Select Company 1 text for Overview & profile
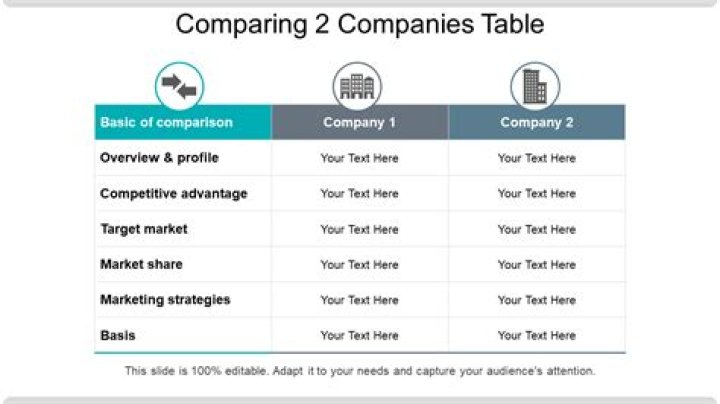This screenshot has height=404, width=720. tap(359, 158)
